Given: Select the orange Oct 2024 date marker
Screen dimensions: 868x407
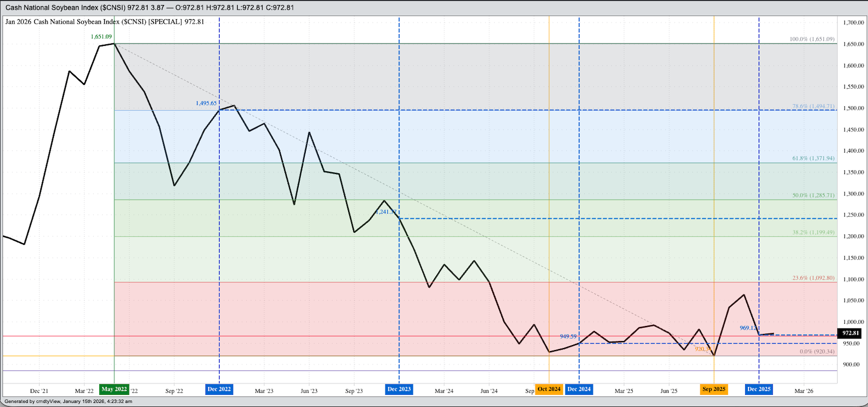Looking at the screenshot, I should pos(549,389).
